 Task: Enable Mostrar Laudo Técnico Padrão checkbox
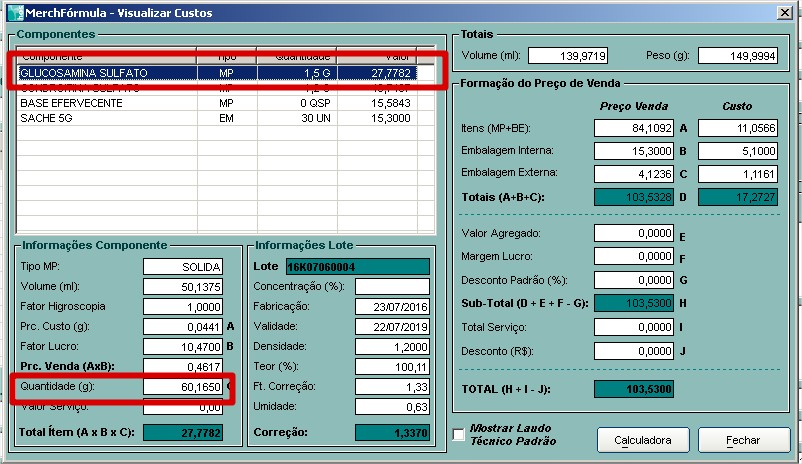[459, 435]
